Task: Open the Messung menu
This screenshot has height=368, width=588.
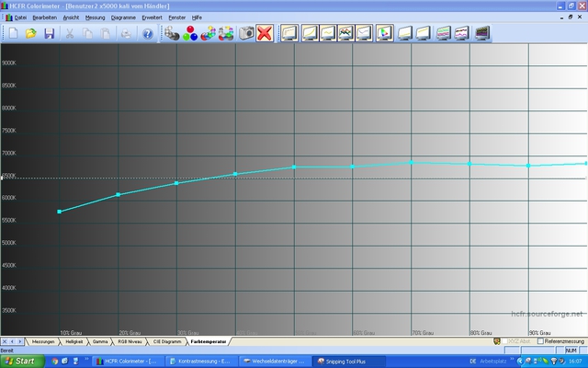Action: [95, 17]
